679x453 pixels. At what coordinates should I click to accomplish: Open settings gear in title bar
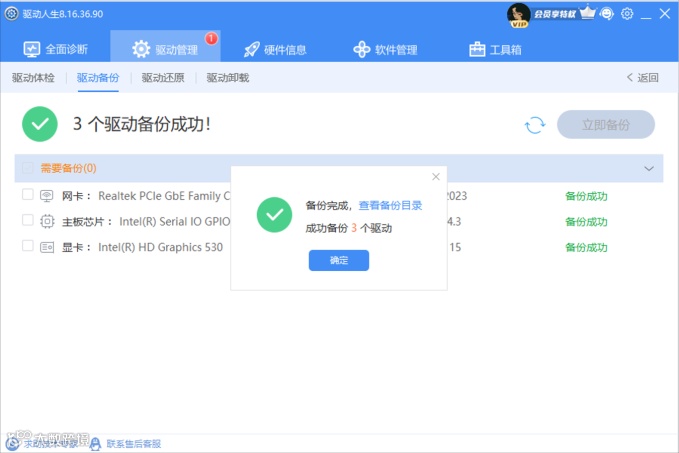(x=627, y=14)
